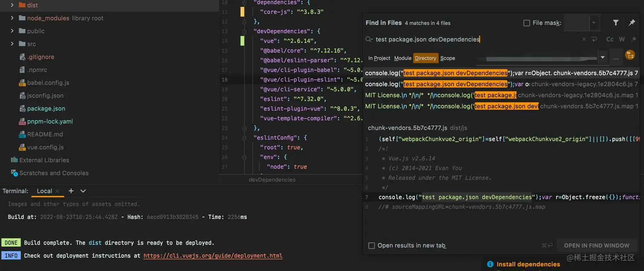Viewport: 644px width, 271px height.
Task: Toggle regex search option
Action: [633, 39]
